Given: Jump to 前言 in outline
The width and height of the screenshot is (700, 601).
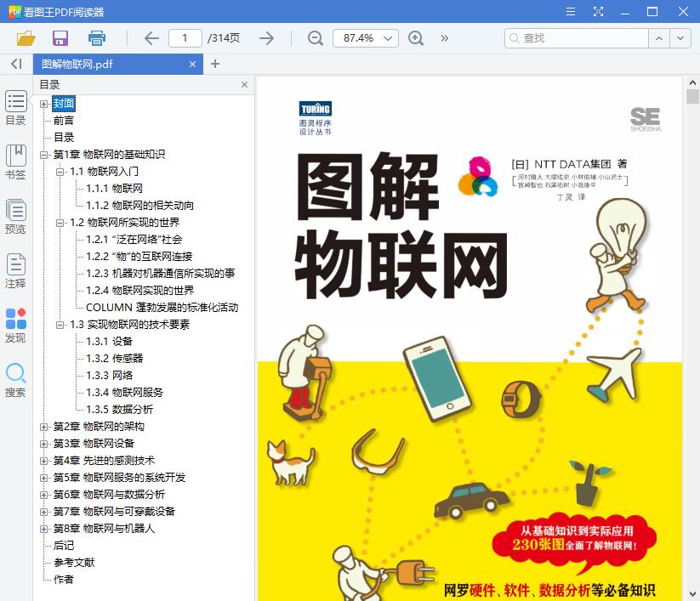Looking at the screenshot, I should 64,121.
